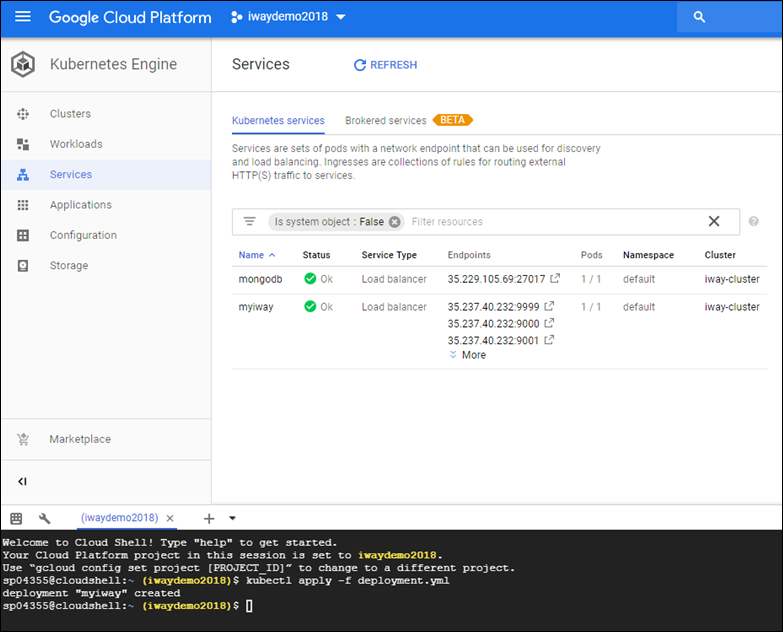Open endpoint 35.229.105.69:27017 external link icon

click(555, 278)
